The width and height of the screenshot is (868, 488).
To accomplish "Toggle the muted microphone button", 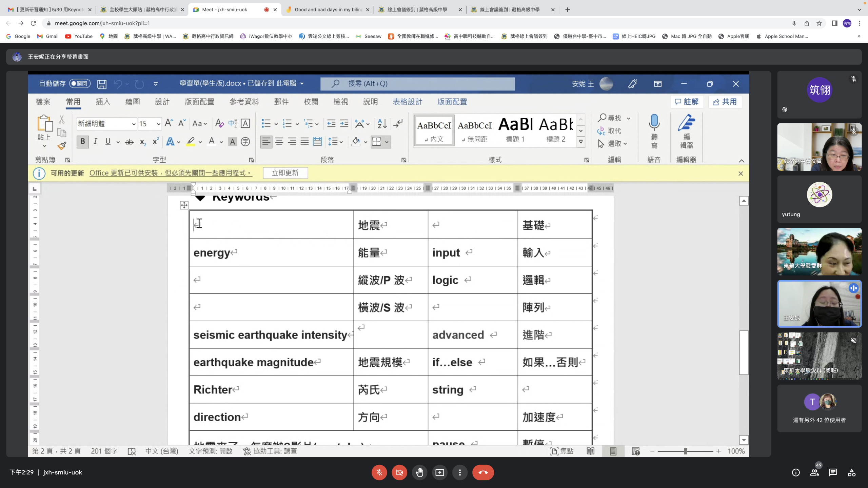I will point(379,472).
